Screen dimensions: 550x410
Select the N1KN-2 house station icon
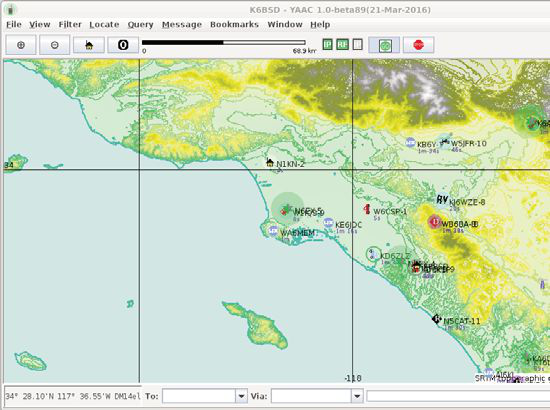click(x=270, y=162)
